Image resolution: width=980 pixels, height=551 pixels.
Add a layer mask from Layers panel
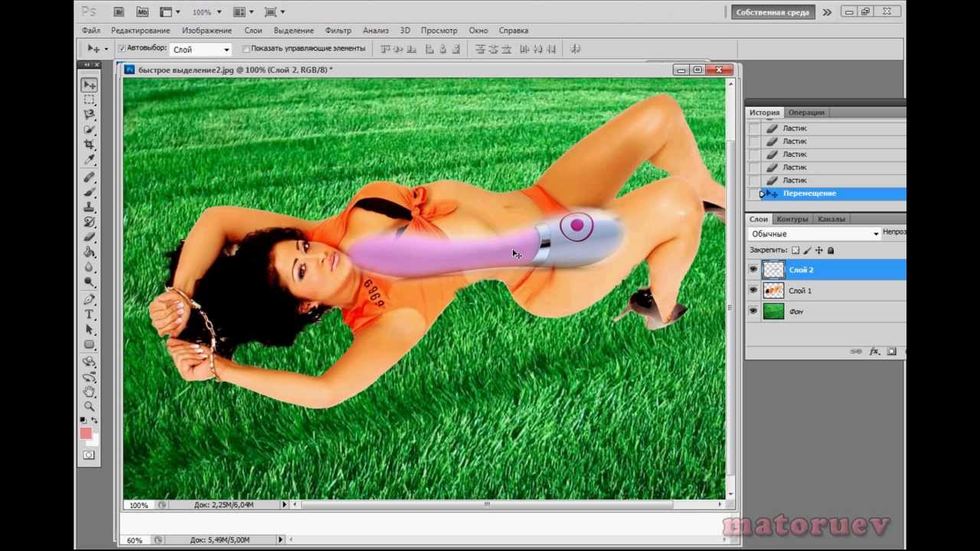click(x=892, y=351)
